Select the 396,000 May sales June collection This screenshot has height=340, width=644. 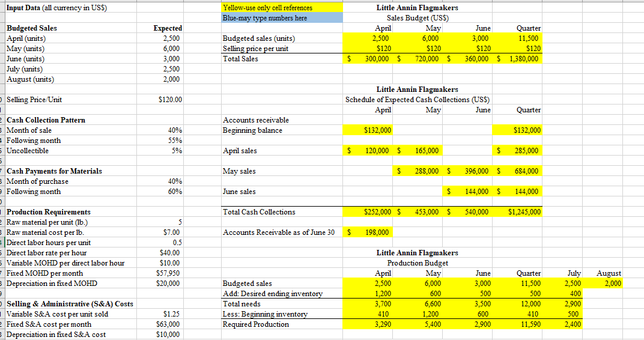468,171
